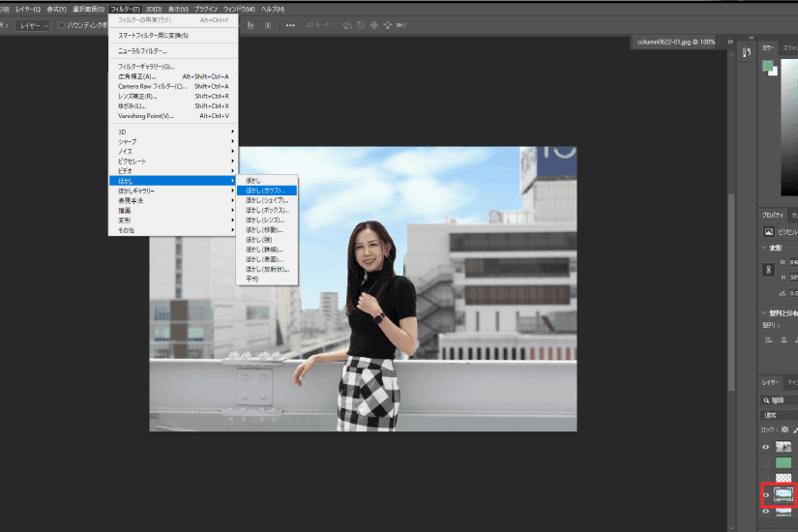Image resolution: width=798 pixels, height=532 pixels.
Task: Click the three-dots more options icon
Action: (290, 25)
